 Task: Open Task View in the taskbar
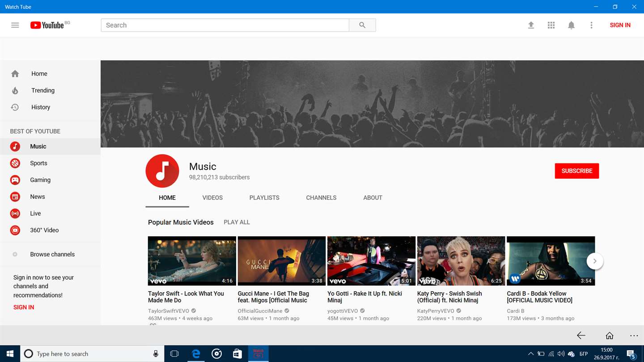click(174, 354)
